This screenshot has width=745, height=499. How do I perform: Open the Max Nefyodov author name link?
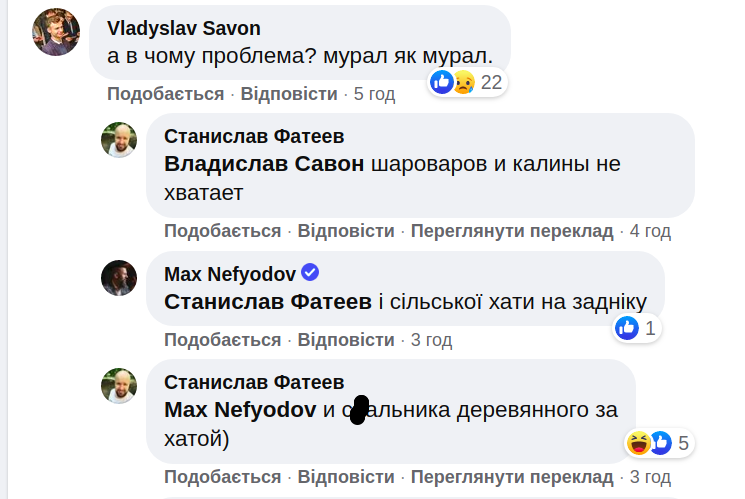tap(229, 274)
